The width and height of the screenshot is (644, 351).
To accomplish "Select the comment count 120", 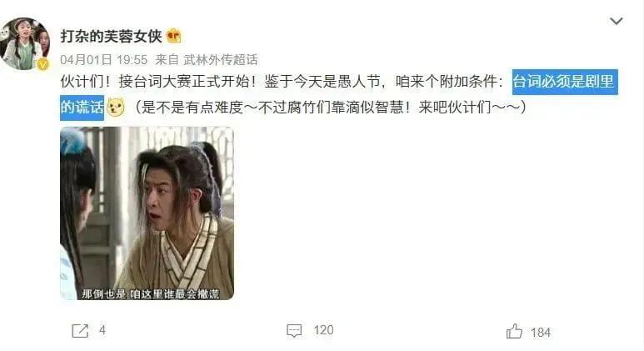I will [323, 330].
